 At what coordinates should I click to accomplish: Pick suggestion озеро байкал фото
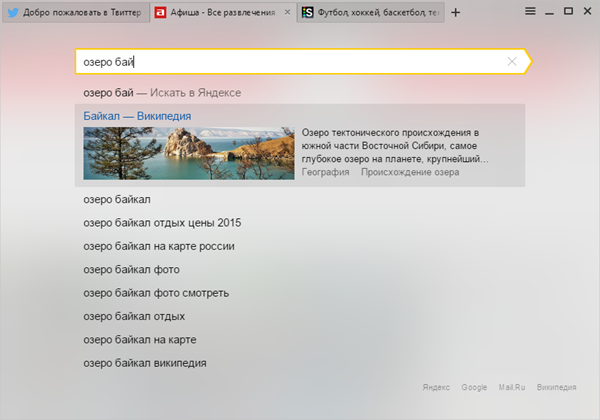[131, 269]
